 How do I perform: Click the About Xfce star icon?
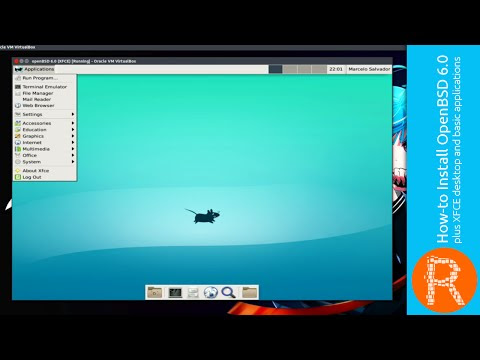pos(18,171)
